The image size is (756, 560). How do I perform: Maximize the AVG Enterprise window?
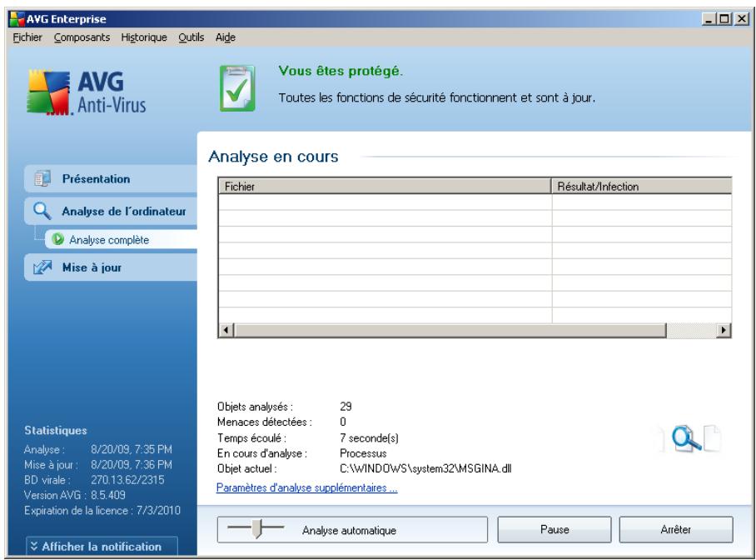[x=724, y=19]
